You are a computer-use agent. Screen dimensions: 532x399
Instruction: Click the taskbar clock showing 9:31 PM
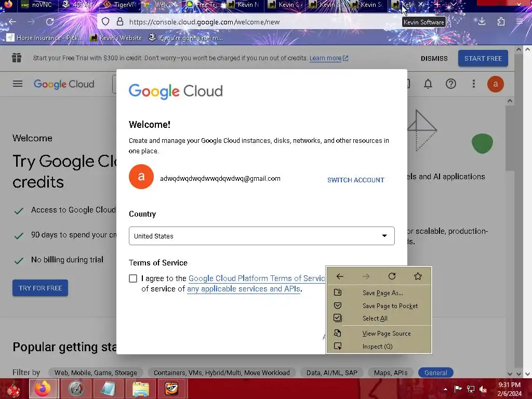point(510,389)
